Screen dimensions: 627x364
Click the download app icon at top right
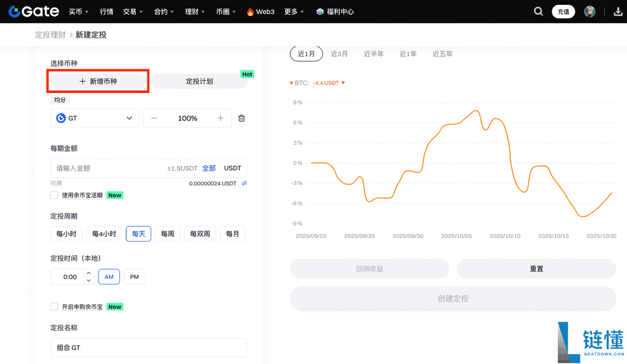617,11
